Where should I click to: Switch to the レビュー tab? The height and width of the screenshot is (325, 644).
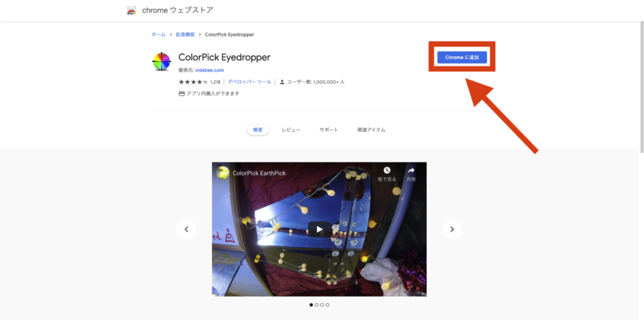pos(291,130)
